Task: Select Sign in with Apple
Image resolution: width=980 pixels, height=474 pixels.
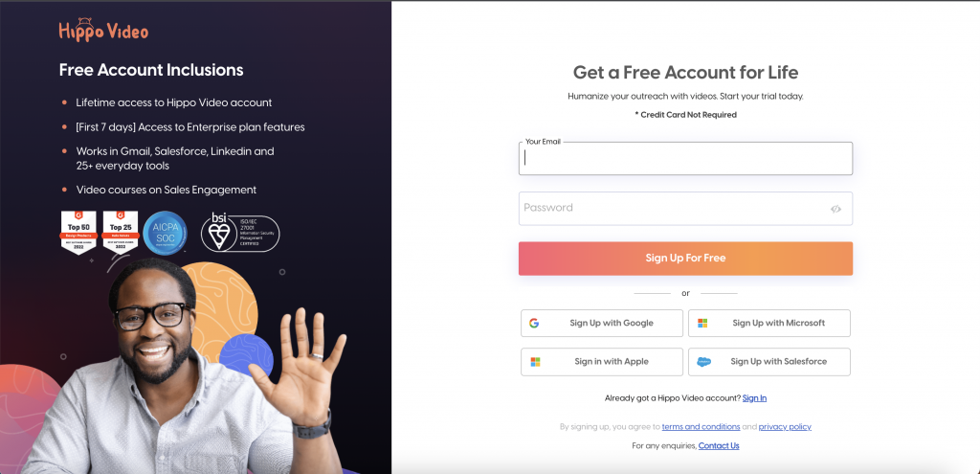Action: [602, 362]
